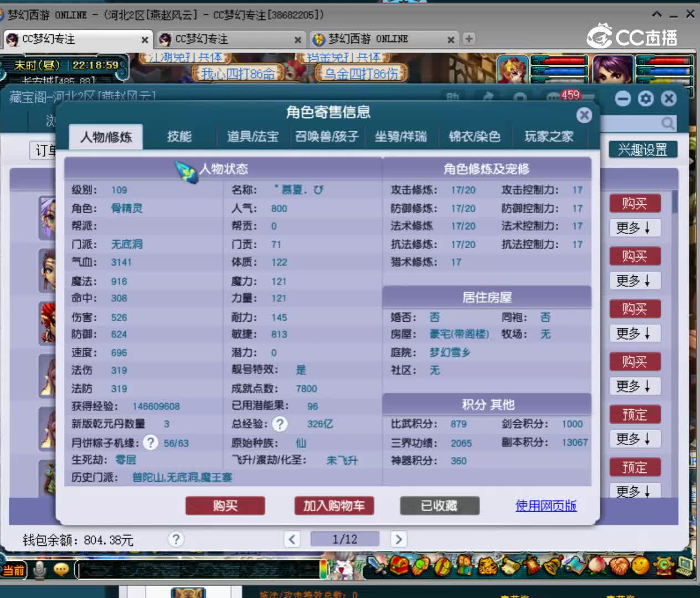Click the 我心四打86命 banner label

(238, 73)
